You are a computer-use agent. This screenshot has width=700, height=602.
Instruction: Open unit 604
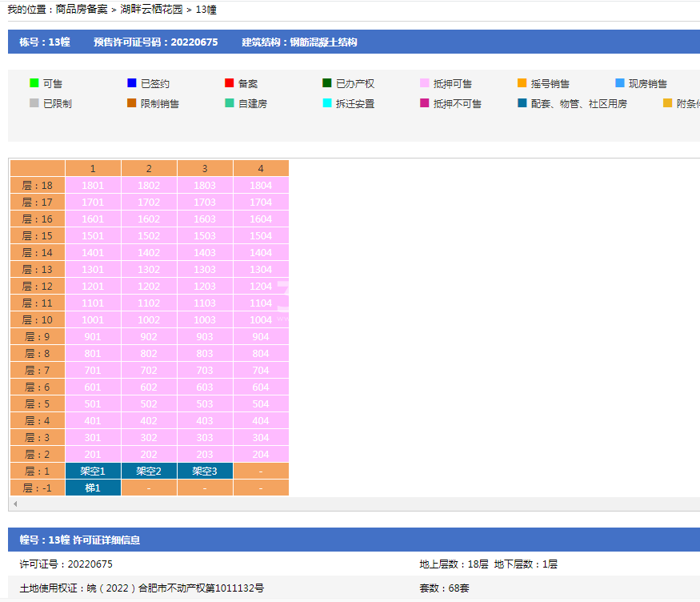click(261, 387)
